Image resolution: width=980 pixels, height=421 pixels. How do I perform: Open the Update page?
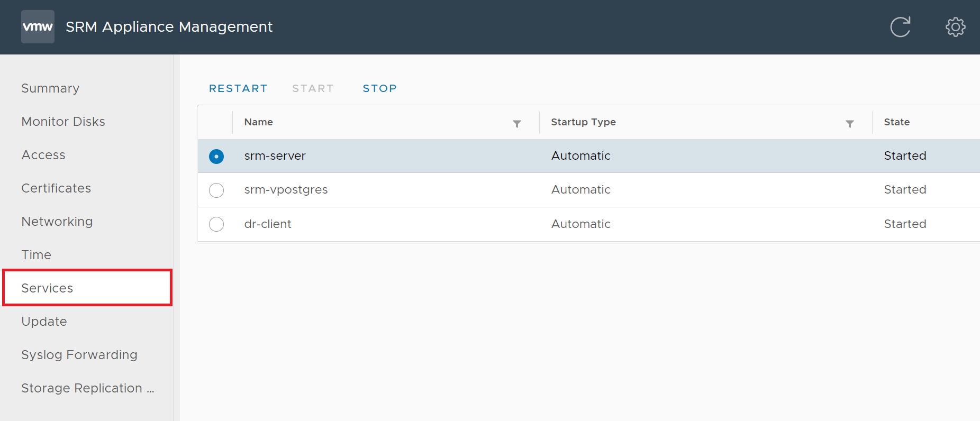click(44, 322)
